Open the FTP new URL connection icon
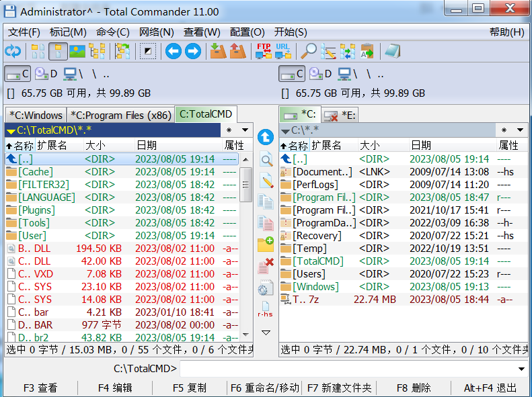Image resolution: width=532 pixels, height=397 pixels. coord(283,51)
